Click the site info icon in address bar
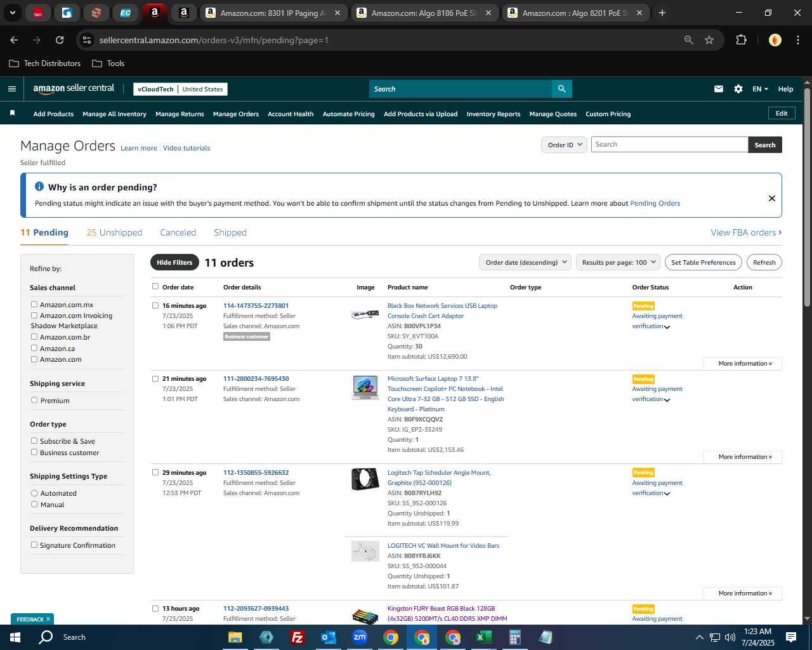This screenshot has height=650, width=812. [87, 40]
